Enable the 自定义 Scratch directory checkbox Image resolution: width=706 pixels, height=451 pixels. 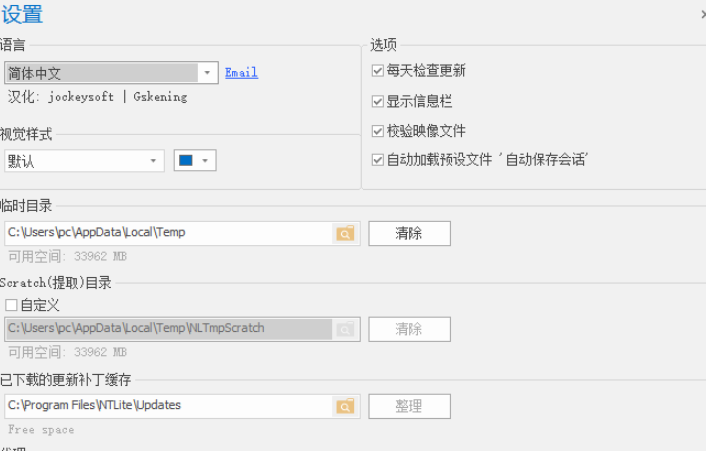(x=11, y=305)
